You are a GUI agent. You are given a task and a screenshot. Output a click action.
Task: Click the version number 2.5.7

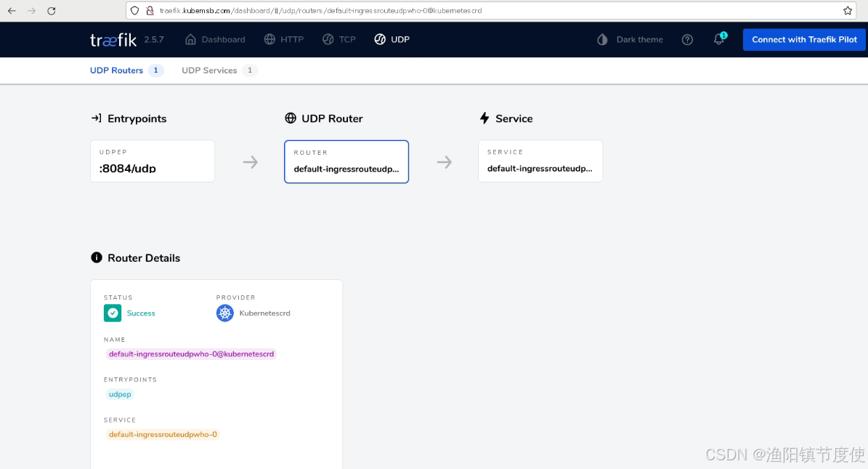154,39
